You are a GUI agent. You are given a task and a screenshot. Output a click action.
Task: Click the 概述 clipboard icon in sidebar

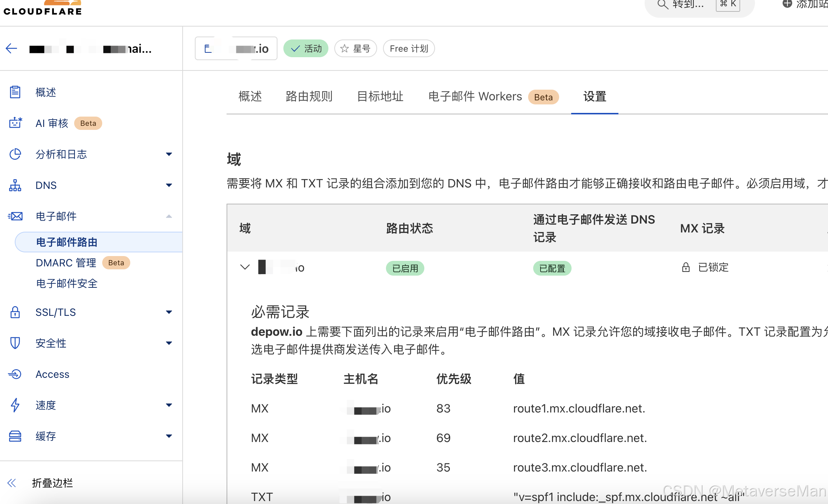(x=15, y=92)
